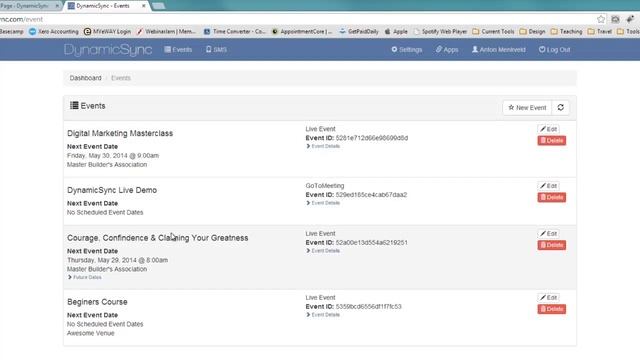Open Teaching bookmark folder

[x=566, y=31]
